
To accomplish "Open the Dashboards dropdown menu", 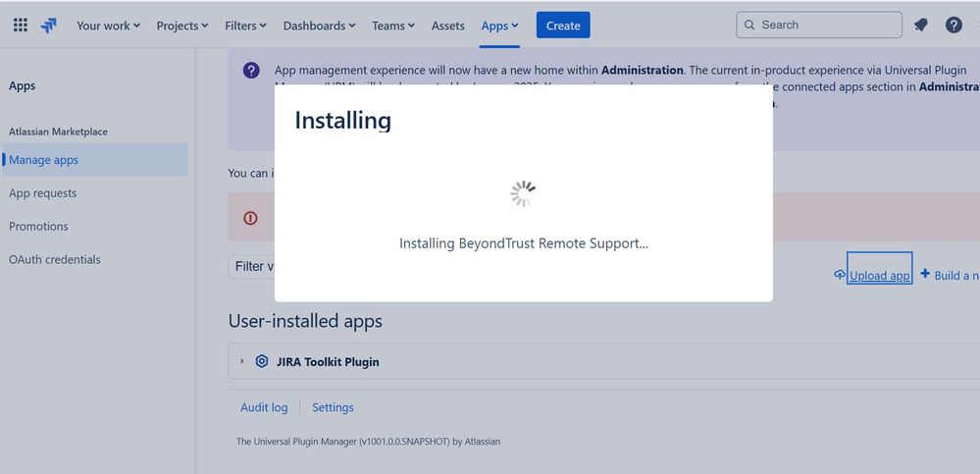I will point(320,26).
